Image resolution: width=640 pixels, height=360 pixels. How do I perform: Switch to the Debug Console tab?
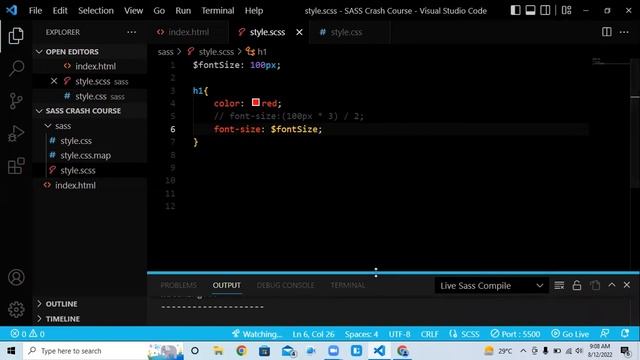click(285, 285)
